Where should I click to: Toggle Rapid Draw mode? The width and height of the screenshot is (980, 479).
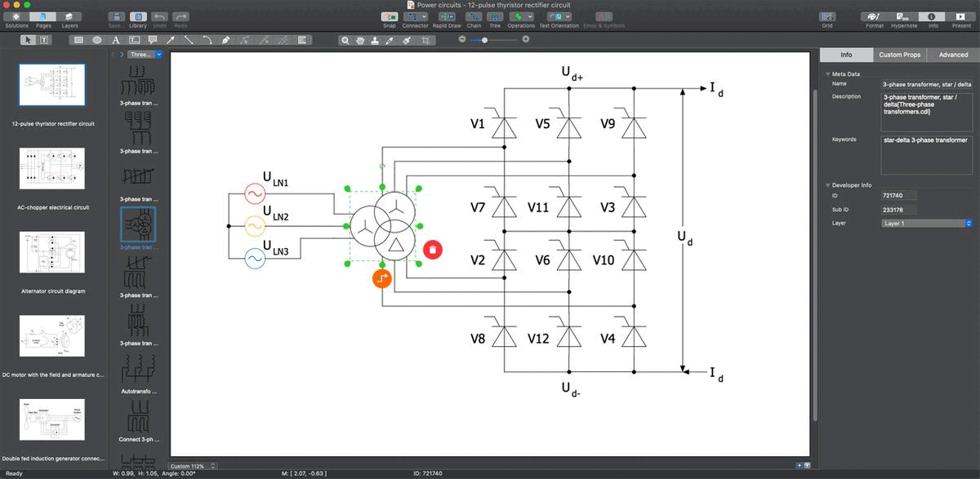click(446, 20)
